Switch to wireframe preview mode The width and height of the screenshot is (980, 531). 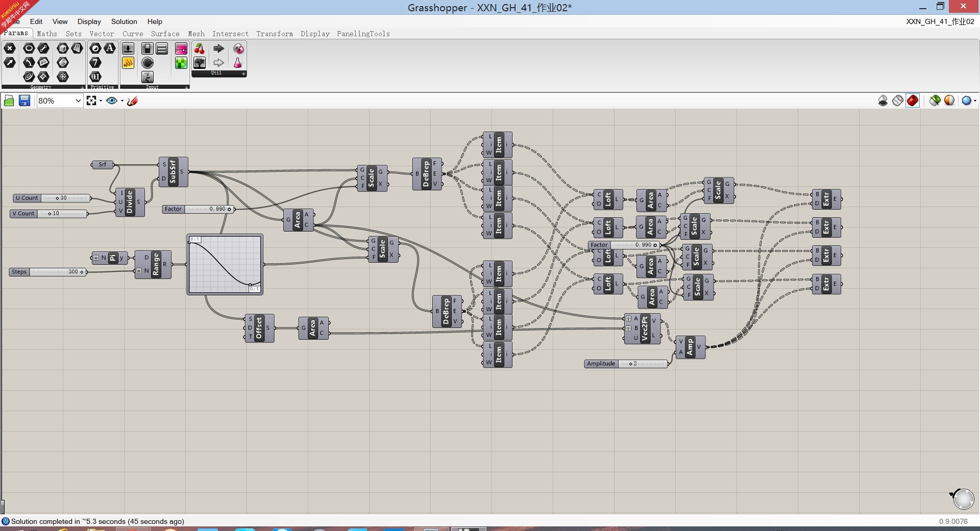coord(898,100)
